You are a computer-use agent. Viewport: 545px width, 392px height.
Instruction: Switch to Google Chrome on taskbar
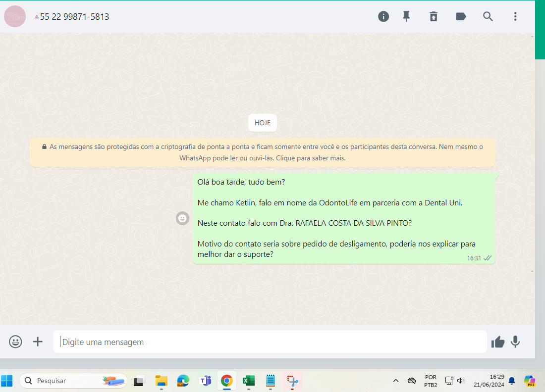tap(226, 381)
